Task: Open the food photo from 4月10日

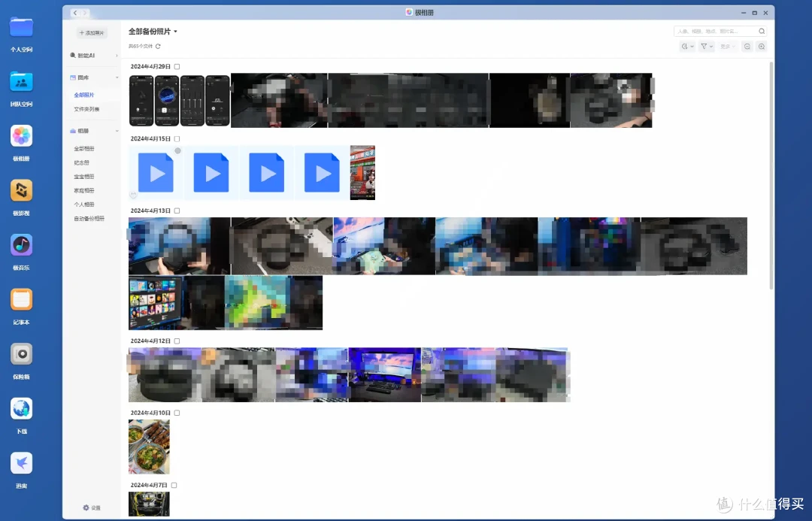Action: [149, 447]
